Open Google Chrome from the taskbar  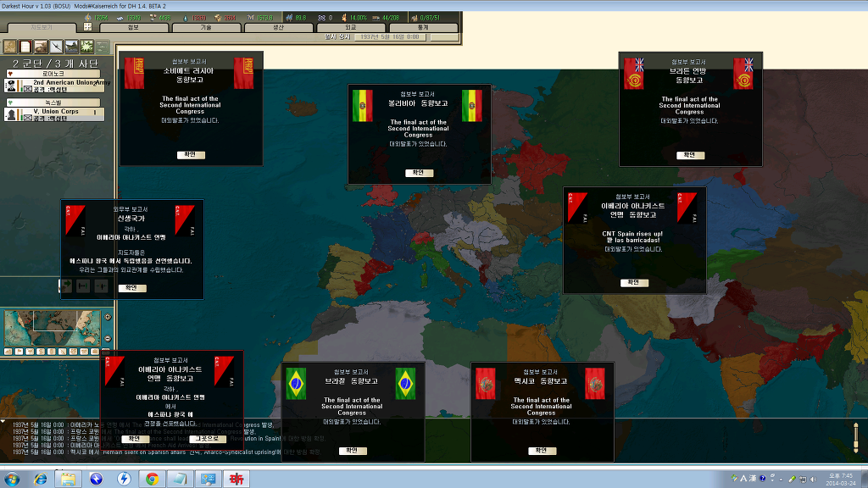153,479
